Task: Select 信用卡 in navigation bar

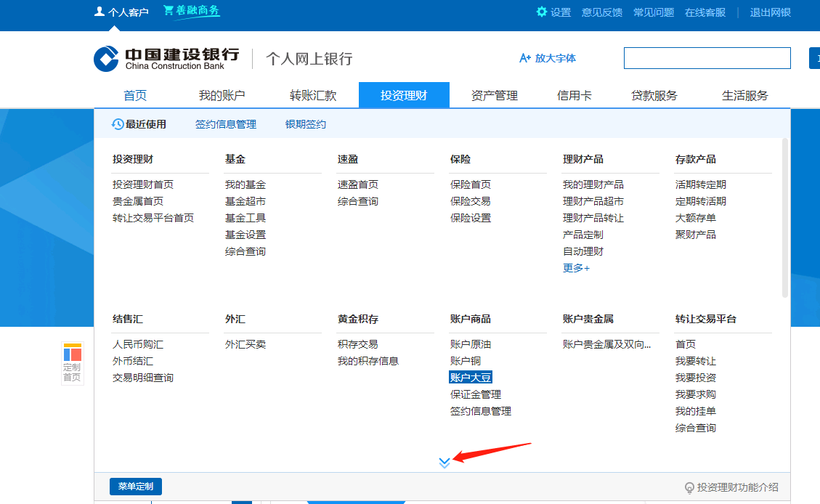Action: tap(574, 95)
